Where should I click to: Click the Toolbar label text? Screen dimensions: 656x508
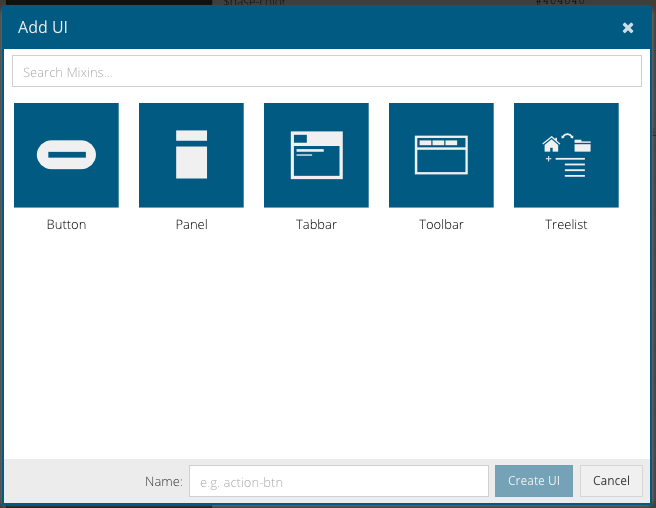[x=441, y=225]
